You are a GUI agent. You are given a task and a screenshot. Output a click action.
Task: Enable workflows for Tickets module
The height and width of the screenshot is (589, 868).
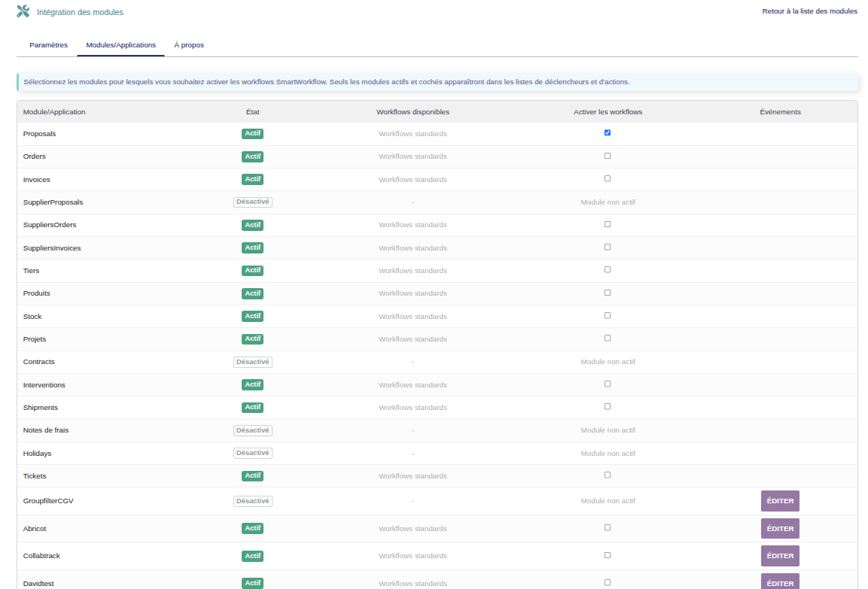[608, 475]
